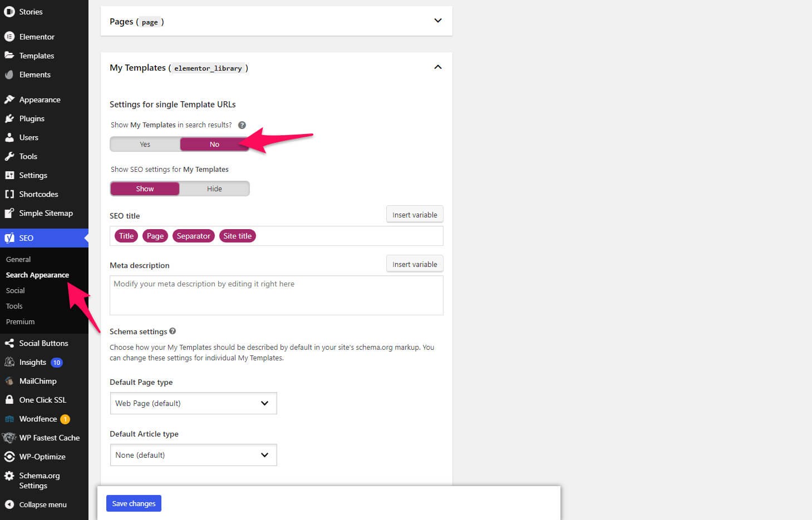Set Show My Templates to Yes

145,144
